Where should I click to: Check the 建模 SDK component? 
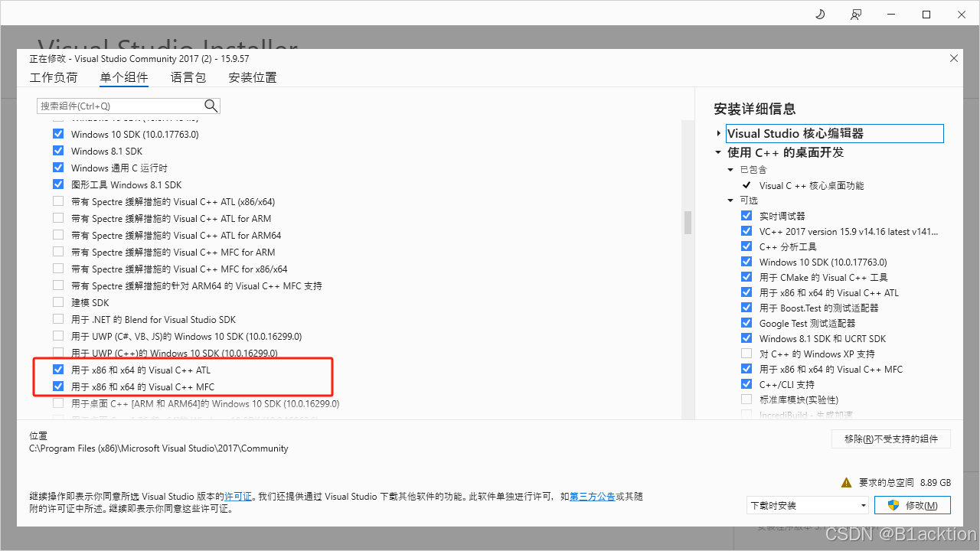58,302
